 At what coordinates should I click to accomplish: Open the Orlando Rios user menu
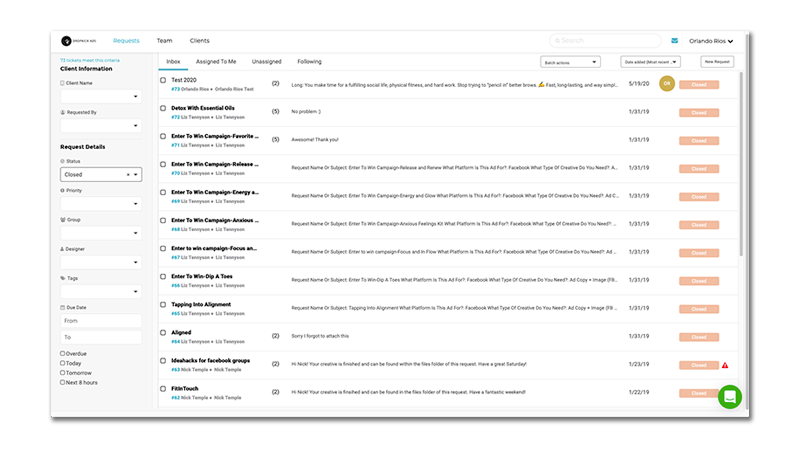[711, 41]
